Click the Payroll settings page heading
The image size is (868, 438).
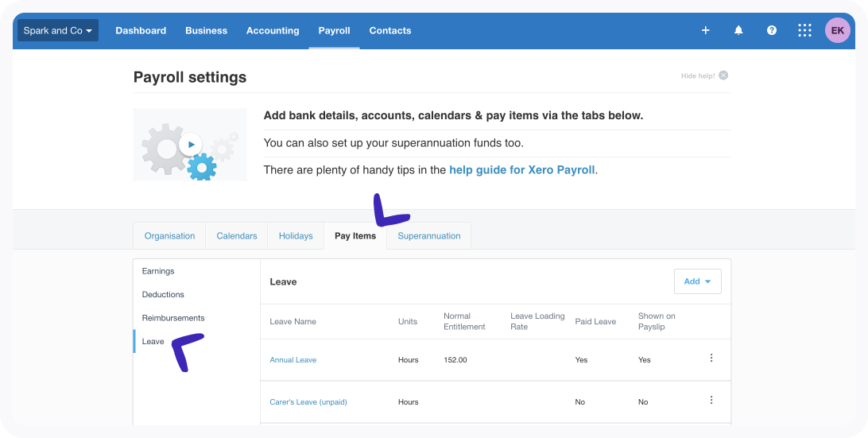(x=190, y=77)
